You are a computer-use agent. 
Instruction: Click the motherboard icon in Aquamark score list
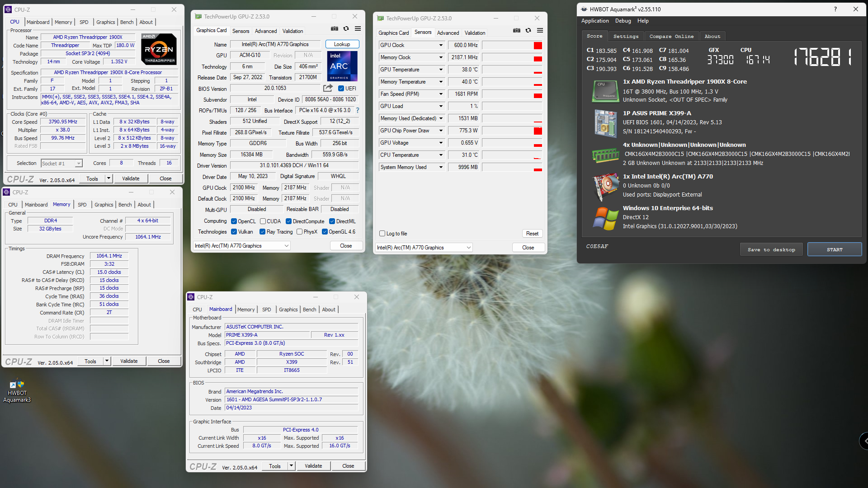[605, 123]
